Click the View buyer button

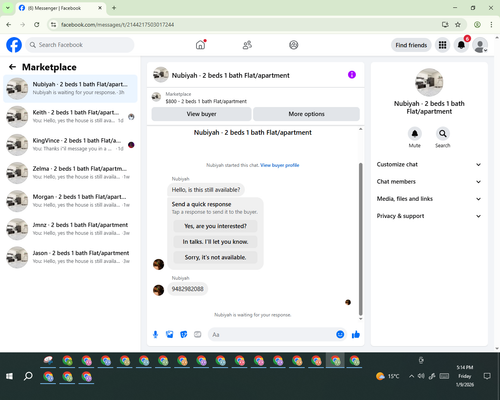[x=201, y=114]
